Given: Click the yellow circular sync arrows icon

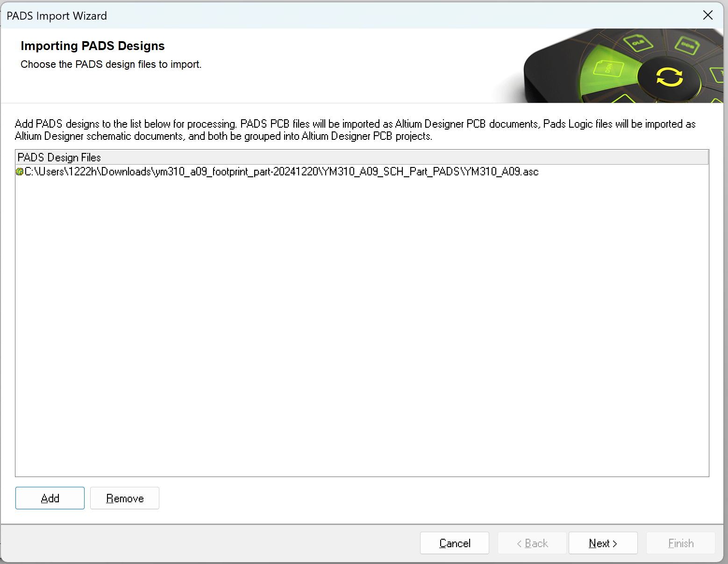Looking at the screenshot, I should (669, 77).
